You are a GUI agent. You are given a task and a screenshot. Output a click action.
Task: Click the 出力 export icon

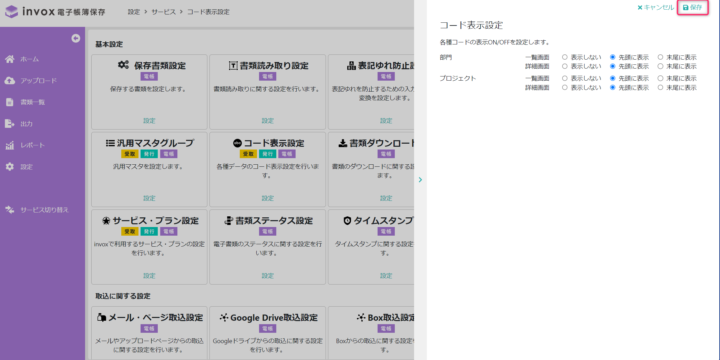[10, 124]
